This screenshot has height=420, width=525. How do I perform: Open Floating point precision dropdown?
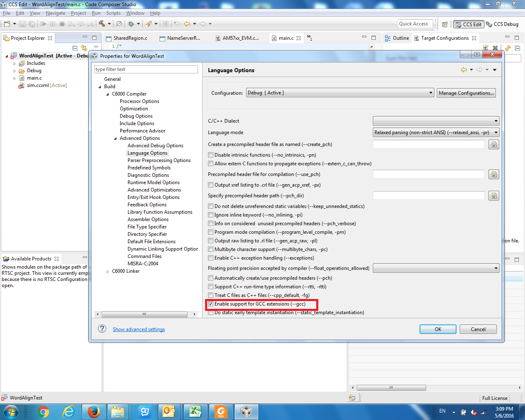click(436, 268)
